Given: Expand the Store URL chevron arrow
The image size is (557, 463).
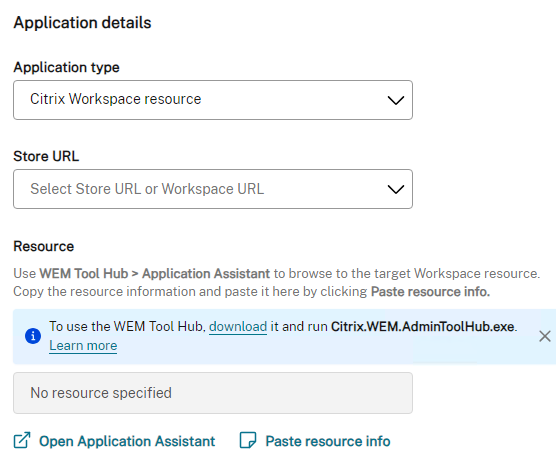Looking at the screenshot, I should (396, 189).
